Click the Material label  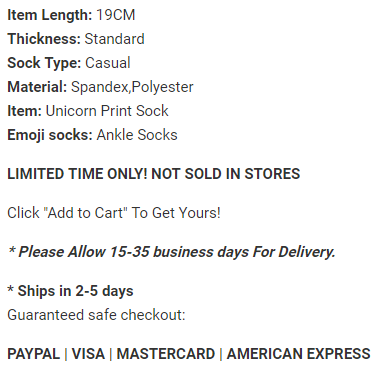(x=37, y=87)
